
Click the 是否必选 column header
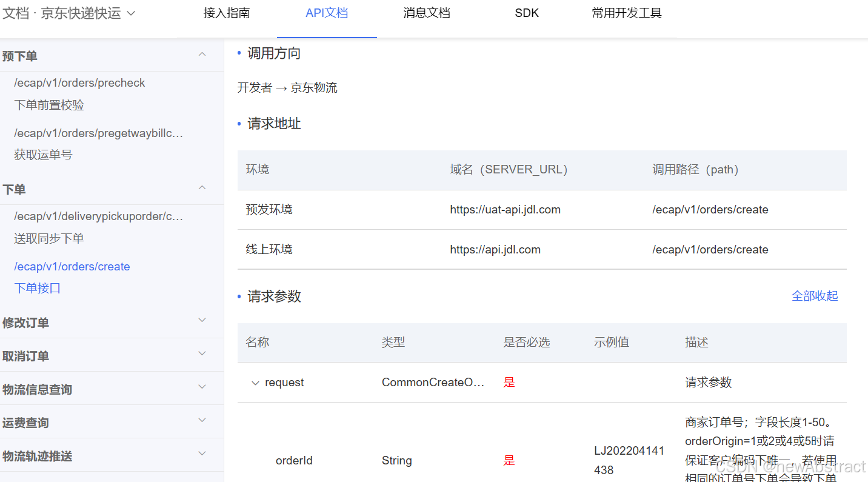tap(527, 343)
